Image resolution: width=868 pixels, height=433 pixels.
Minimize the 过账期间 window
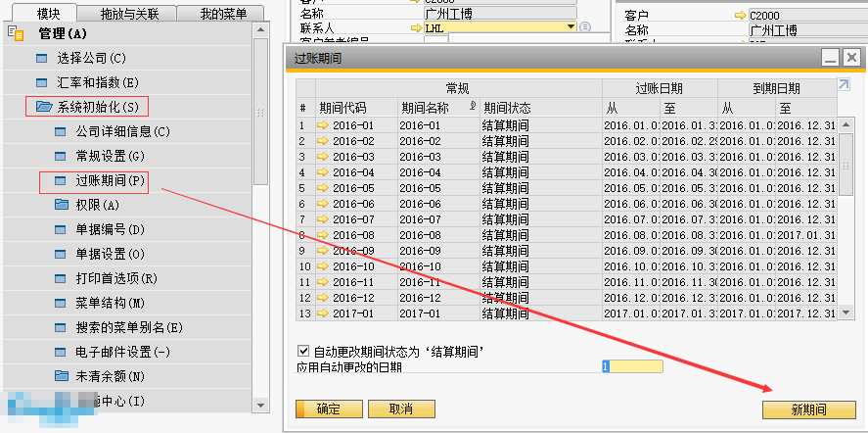pos(831,57)
